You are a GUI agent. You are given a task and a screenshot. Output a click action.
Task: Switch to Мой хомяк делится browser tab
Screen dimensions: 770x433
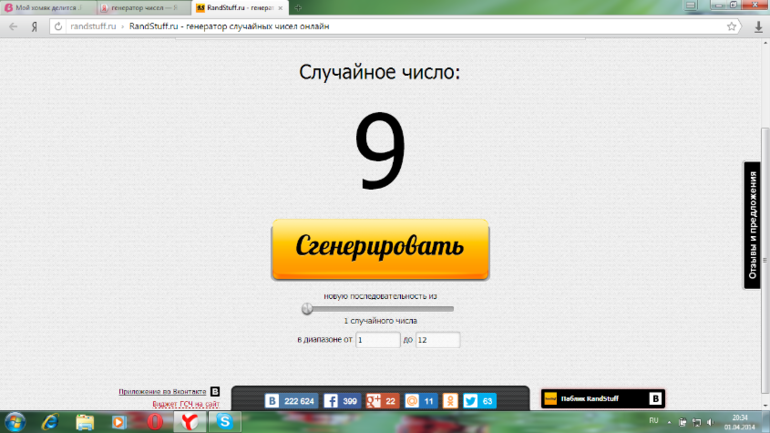pyautogui.click(x=48, y=8)
